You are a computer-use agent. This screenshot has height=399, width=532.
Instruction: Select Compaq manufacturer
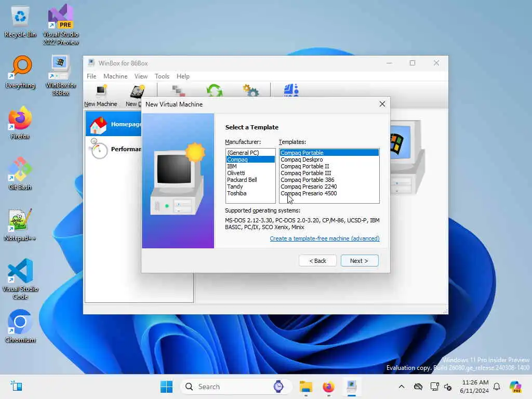tap(250, 159)
